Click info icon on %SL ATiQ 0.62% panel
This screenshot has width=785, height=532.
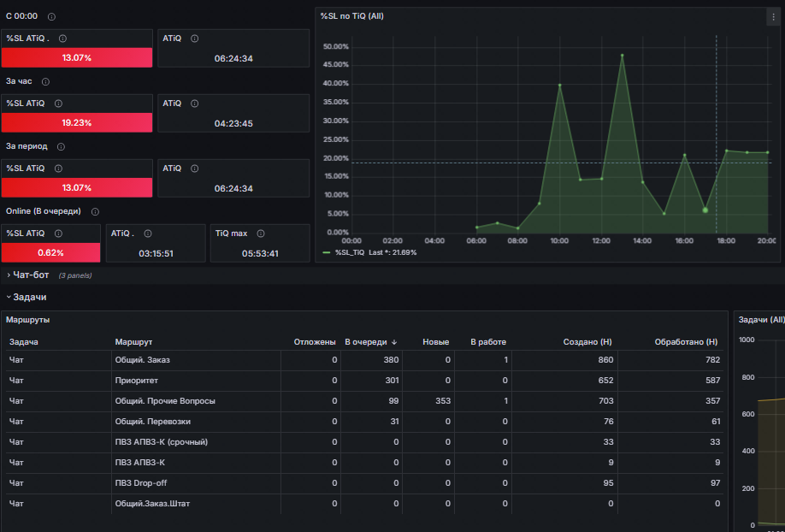pyautogui.click(x=58, y=233)
